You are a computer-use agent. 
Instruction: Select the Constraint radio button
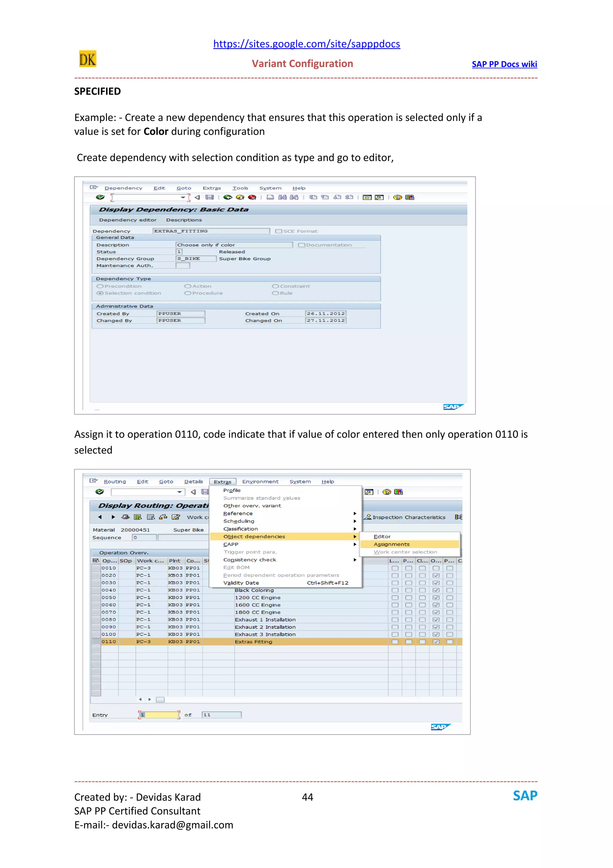pyautogui.click(x=275, y=286)
